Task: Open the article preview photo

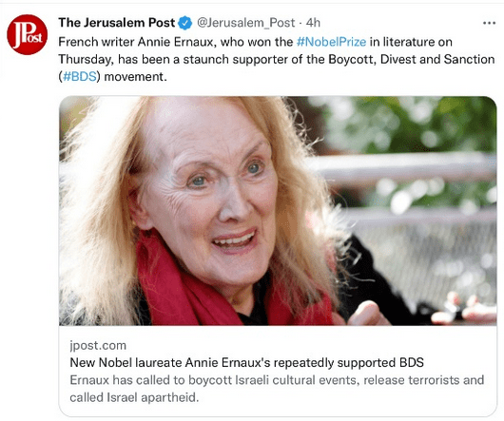Action: (x=278, y=211)
